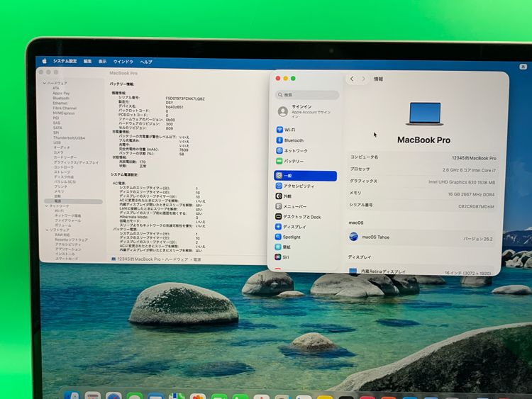Open ディスプレイ icon in settings sidebar

click(x=278, y=227)
